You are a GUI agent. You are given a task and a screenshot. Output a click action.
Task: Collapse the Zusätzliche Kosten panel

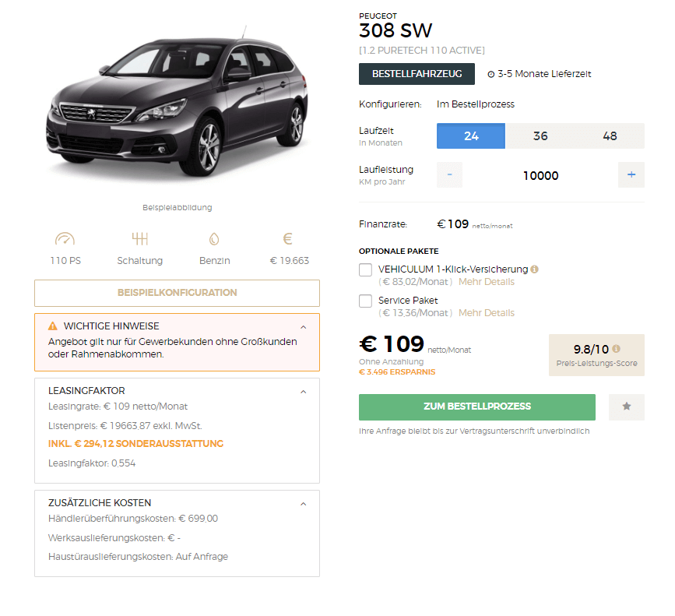[304, 504]
